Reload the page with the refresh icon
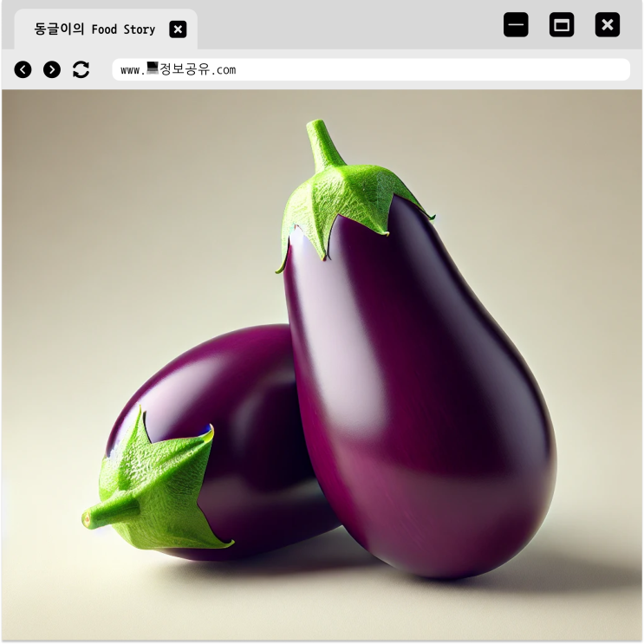Image resolution: width=644 pixels, height=644 pixels. pyautogui.click(x=81, y=69)
